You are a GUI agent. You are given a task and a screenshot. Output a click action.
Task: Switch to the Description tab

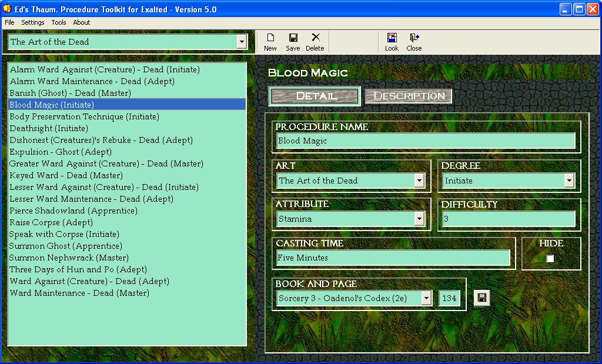tap(409, 96)
